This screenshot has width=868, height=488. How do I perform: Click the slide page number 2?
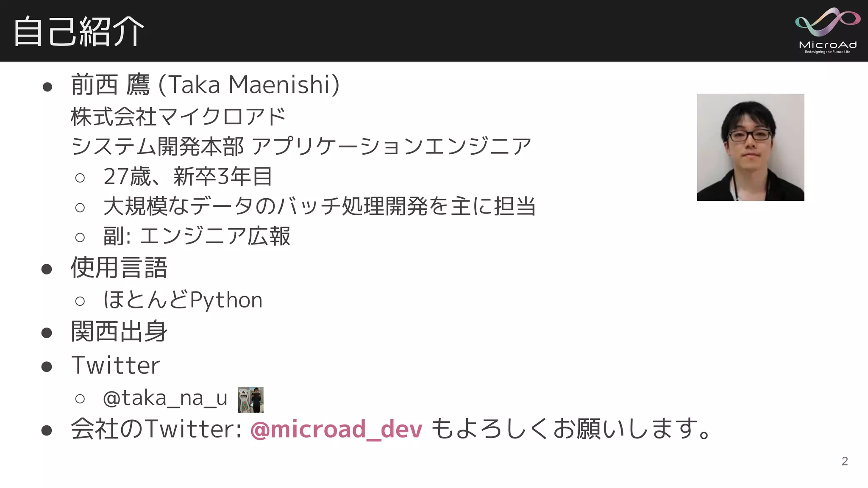tap(844, 461)
